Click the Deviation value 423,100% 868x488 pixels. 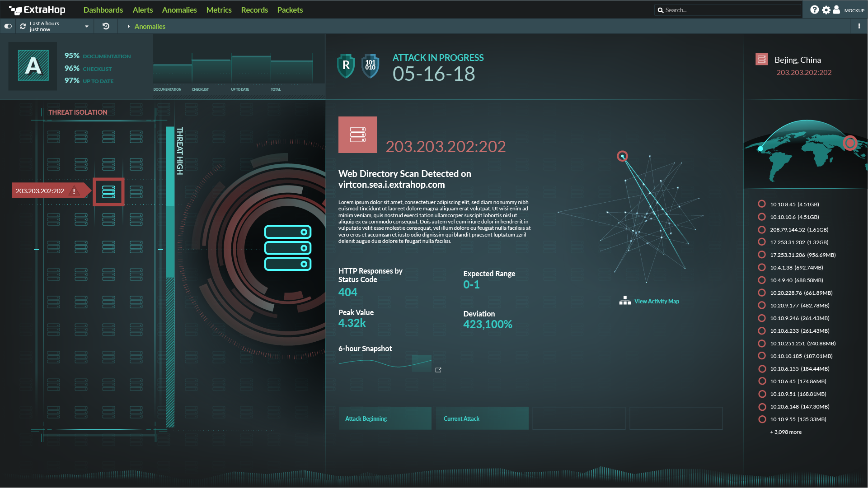488,325
